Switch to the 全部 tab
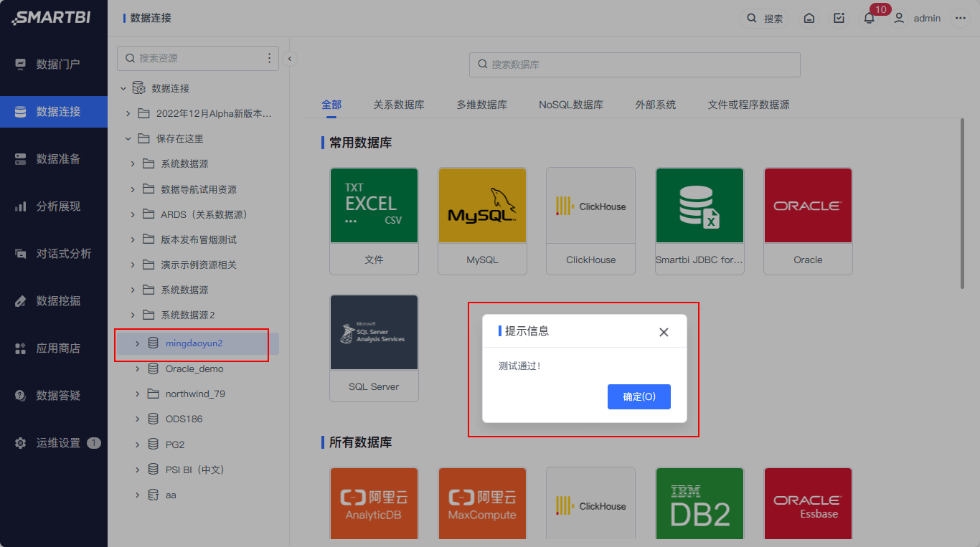This screenshot has width=980, height=547. 331,105
